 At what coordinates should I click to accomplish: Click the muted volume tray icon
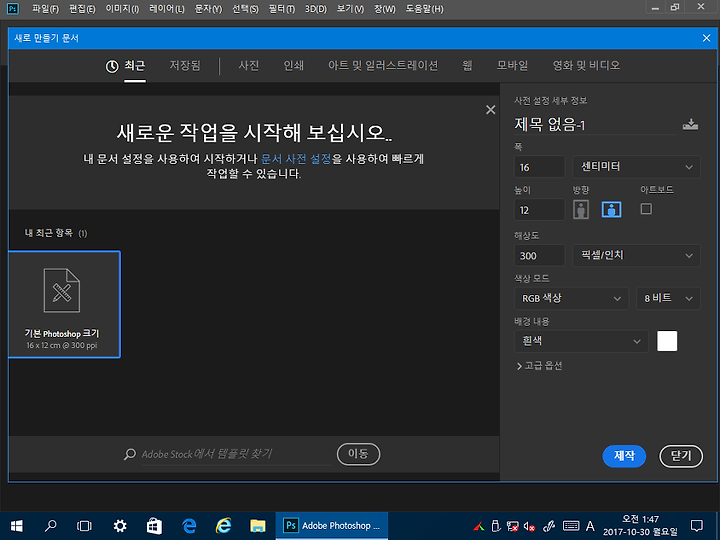pyautogui.click(x=529, y=526)
